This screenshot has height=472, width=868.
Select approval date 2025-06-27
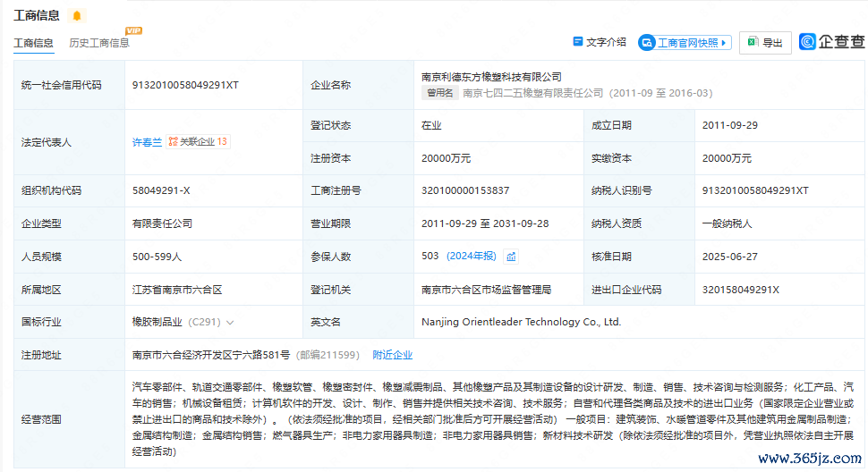pyautogui.click(x=729, y=257)
